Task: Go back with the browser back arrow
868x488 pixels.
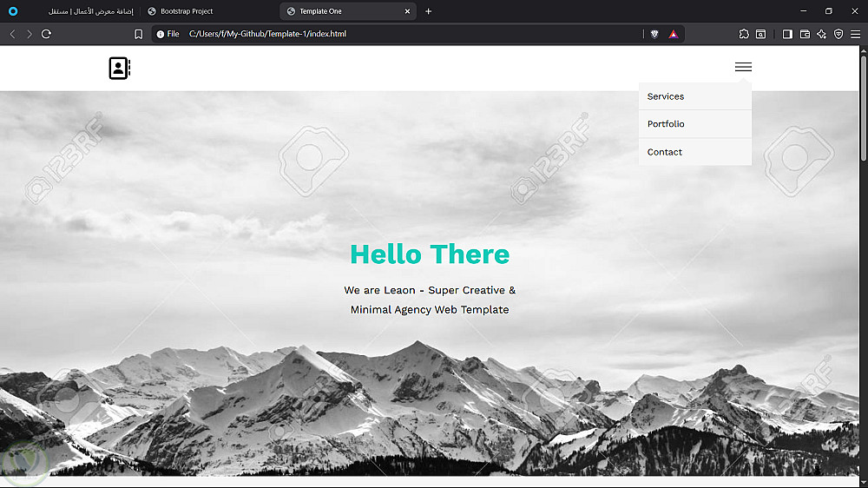Action: pyautogui.click(x=13, y=34)
